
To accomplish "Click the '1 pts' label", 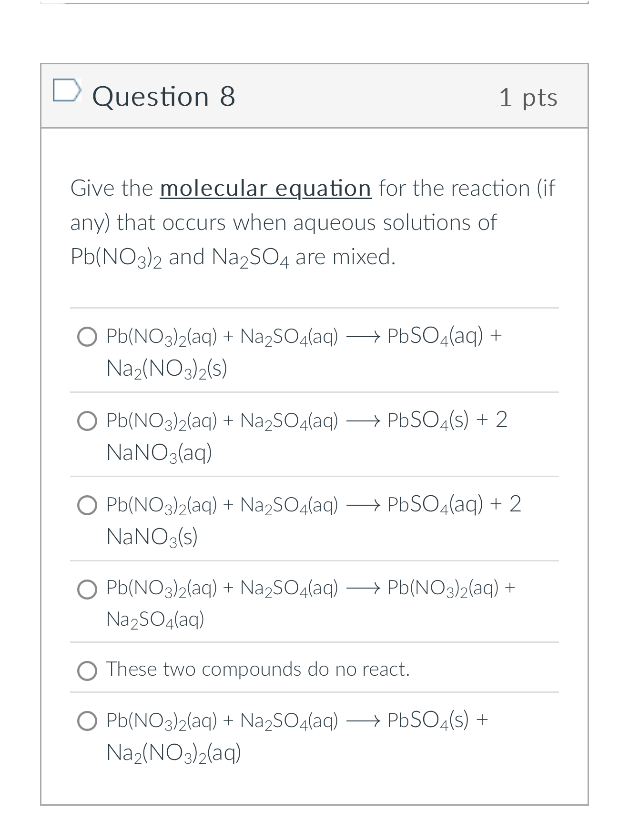I will click(x=528, y=98).
